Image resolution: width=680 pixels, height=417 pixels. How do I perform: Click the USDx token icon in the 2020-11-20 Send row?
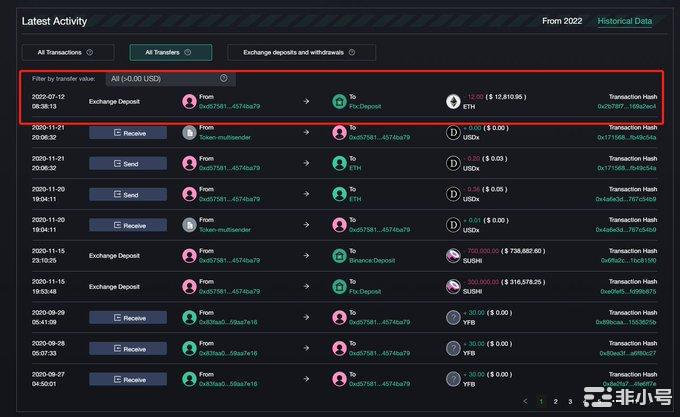(x=452, y=194)
